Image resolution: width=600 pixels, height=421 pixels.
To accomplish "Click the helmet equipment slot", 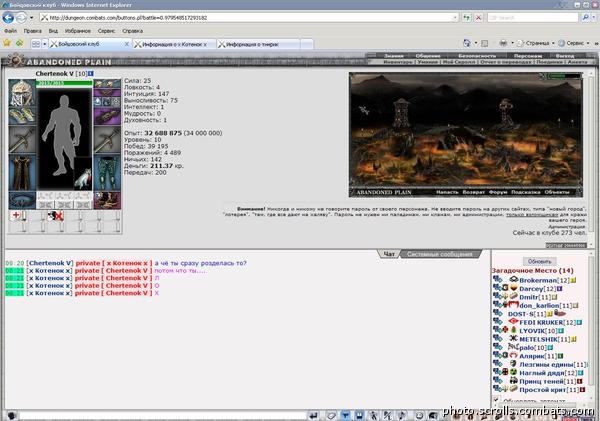I will (22, 93).
